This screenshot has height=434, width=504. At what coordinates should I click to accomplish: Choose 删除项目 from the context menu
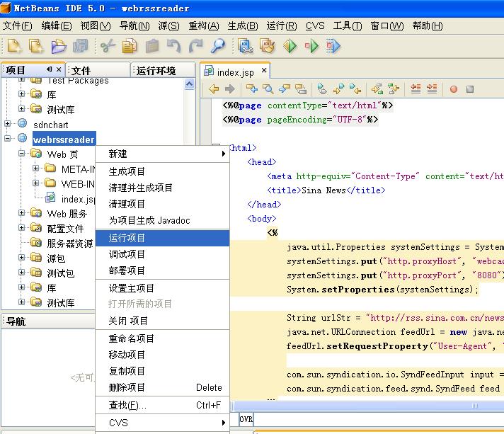(162, 388)
